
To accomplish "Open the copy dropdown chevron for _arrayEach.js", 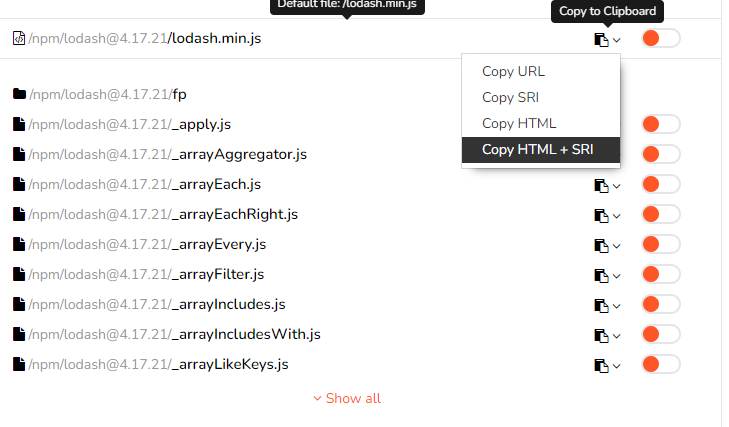I will tap(616, 187).
